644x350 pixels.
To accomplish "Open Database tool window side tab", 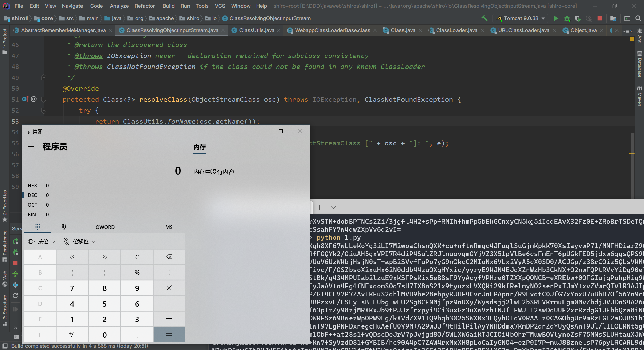I will coord(640,64).
